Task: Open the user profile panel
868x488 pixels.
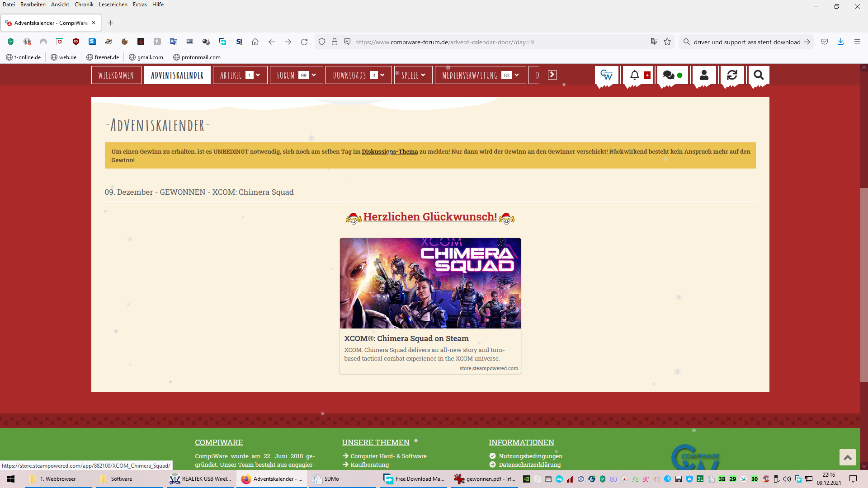Action: coord(704,75)
